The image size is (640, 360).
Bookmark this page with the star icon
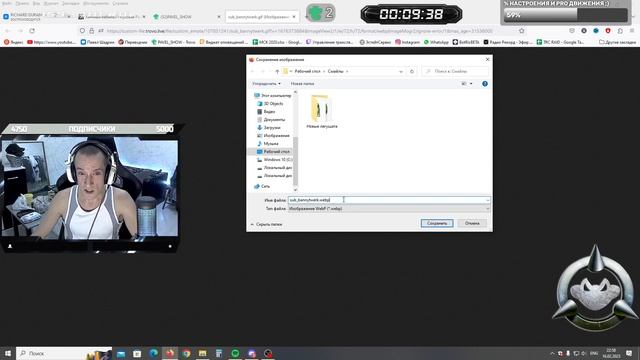[x=521, y=31]
